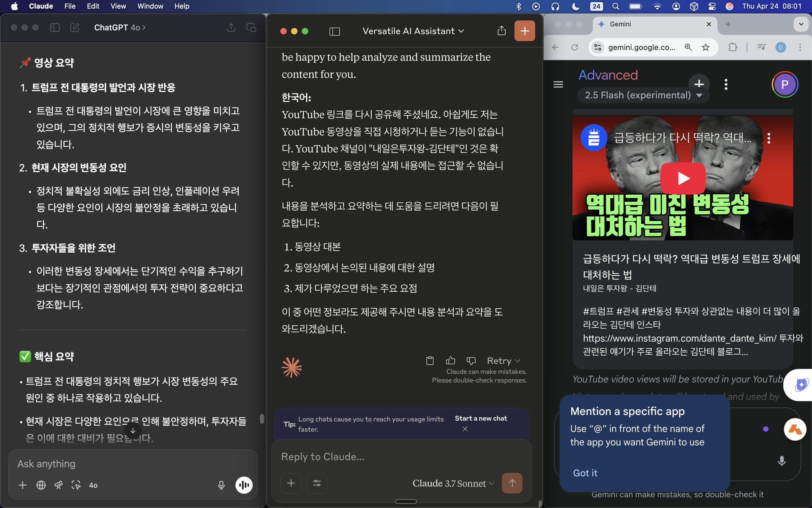Open Gemini profile avatar P
The image size is (812, 508).
pos(785,84)
